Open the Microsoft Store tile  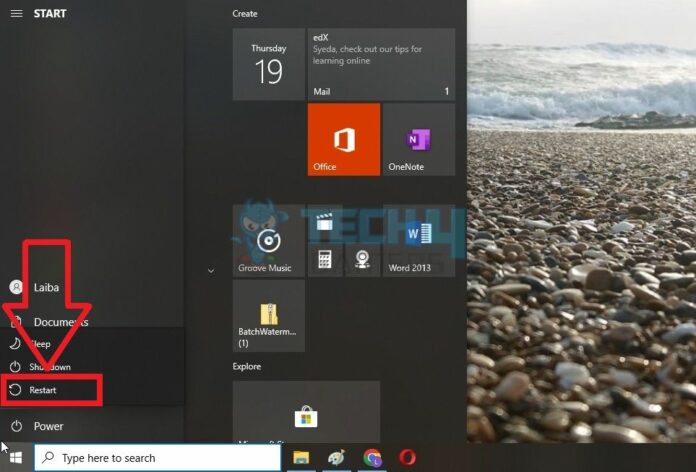(x=306, y=415)
